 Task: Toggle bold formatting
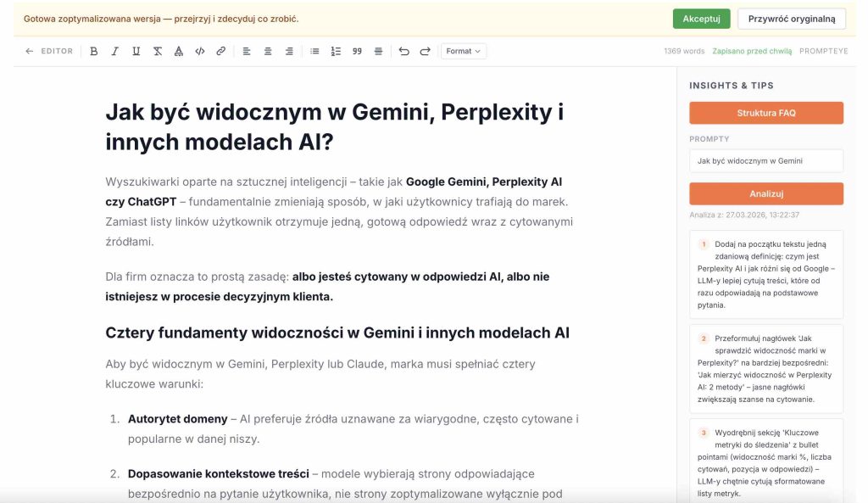coord(93,50)
